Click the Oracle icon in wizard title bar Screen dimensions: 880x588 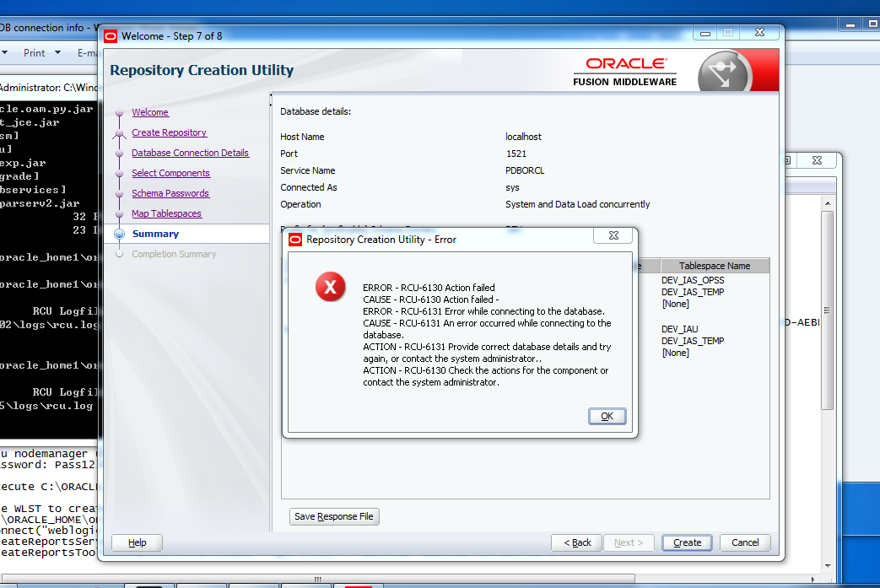(111, 35)
